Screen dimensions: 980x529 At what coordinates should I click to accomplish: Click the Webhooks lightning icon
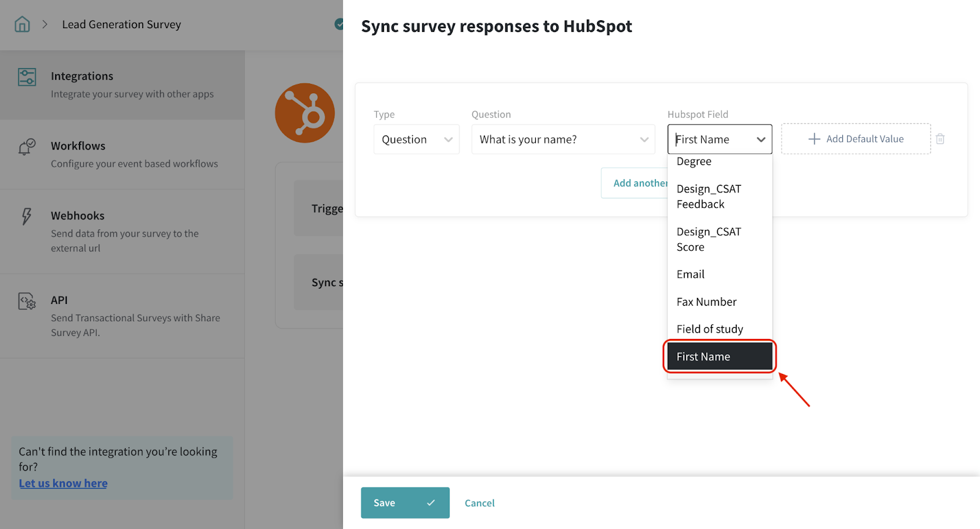coord(26,216)
